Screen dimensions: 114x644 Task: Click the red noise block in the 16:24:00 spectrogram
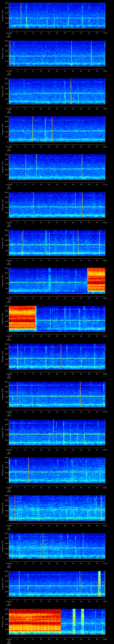coord(22,317)
